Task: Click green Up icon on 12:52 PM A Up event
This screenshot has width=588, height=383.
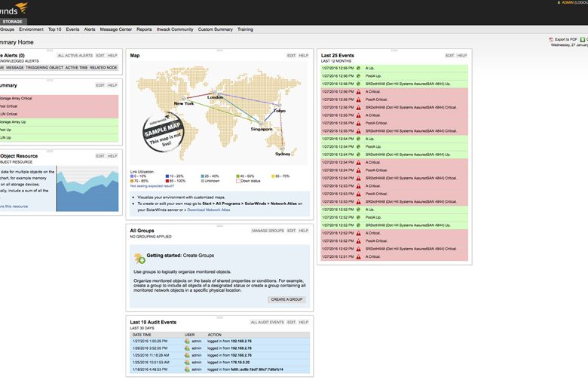Action: [358, 210]
